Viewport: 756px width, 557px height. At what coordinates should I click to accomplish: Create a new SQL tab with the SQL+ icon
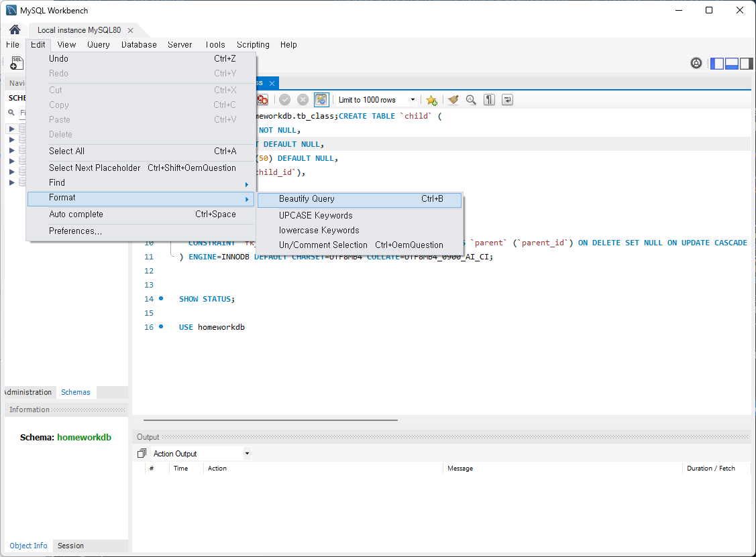(x=16, y=63)
